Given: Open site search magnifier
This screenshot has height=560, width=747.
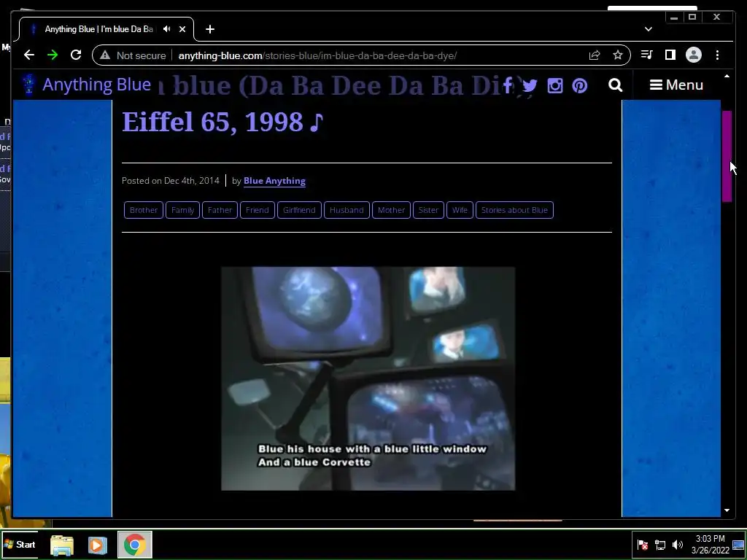Looking at the screenshot, I should tap(616, 85).
